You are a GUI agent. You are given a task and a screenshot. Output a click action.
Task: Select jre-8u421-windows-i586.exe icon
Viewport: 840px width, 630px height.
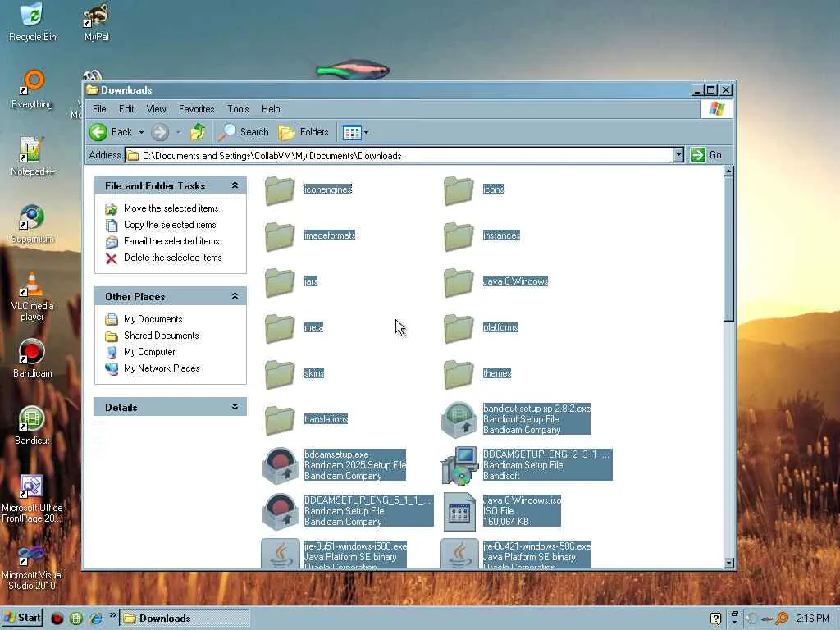tap(459, 554)
